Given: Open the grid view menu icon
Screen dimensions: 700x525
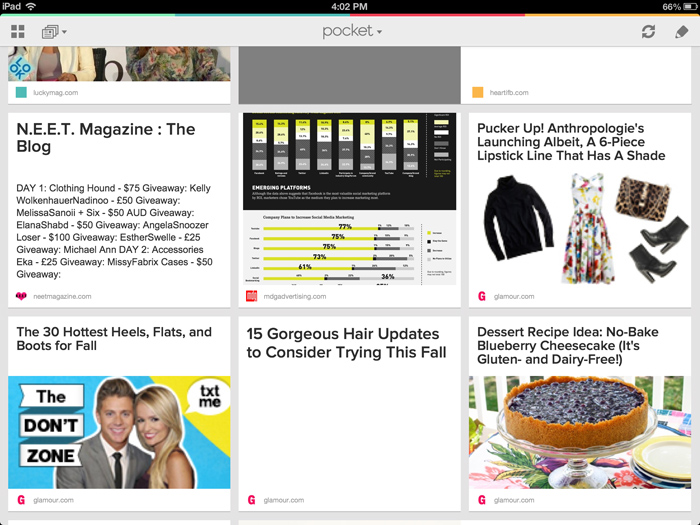Looking at the screenshot, I should (18, 32).
